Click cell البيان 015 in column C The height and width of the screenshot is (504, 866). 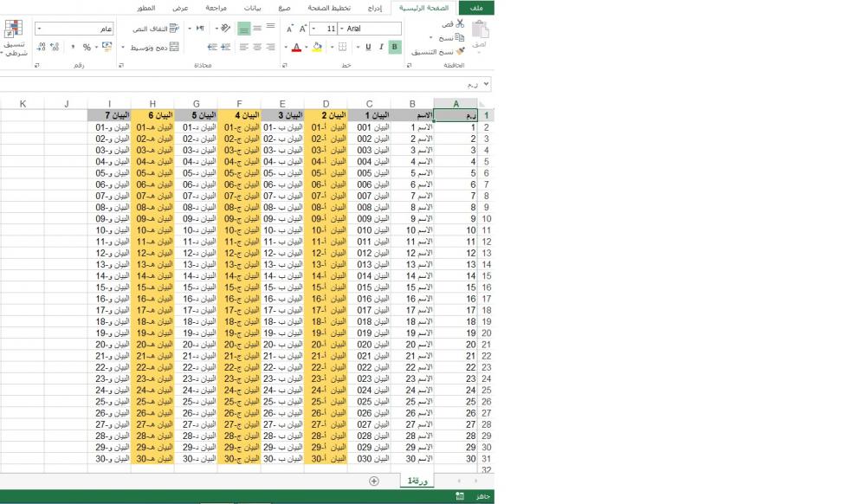tap(370, 287)
